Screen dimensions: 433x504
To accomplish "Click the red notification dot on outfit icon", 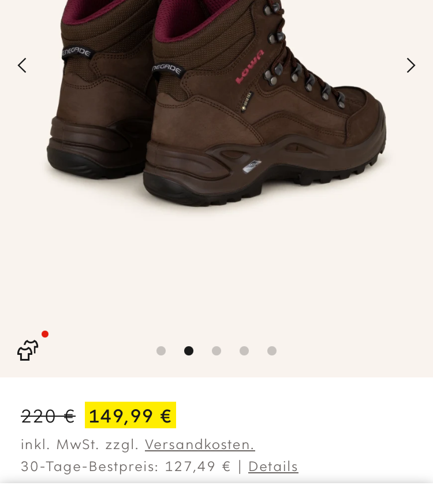I will [45, 334].
